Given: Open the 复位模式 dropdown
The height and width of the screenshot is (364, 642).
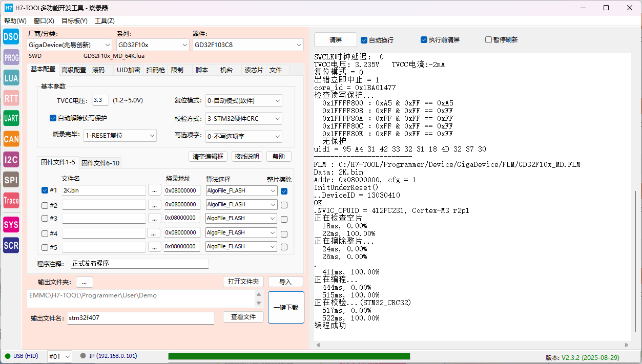Looking at the screenshot, I should click(x=243, y=100).
